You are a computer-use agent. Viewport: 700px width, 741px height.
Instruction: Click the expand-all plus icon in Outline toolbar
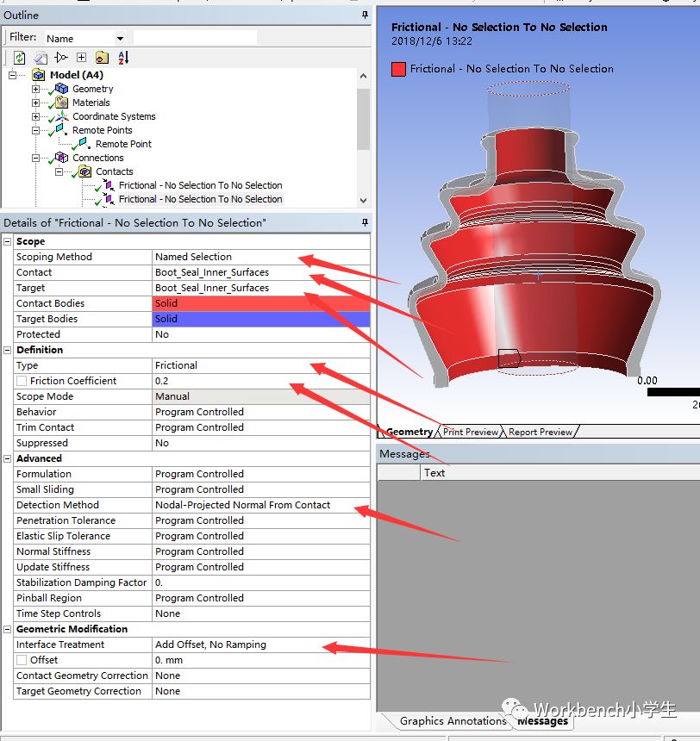(x=81, y=58)
